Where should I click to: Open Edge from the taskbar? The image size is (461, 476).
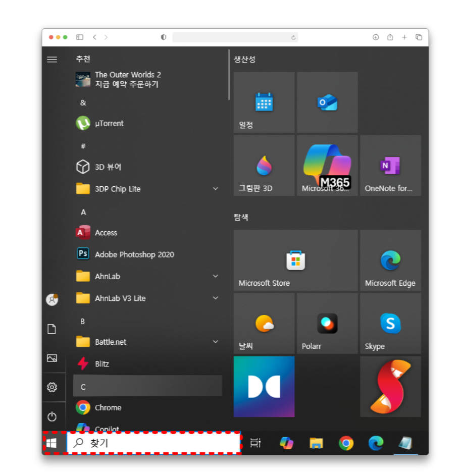pyautogui.click(x=376, y=443)
